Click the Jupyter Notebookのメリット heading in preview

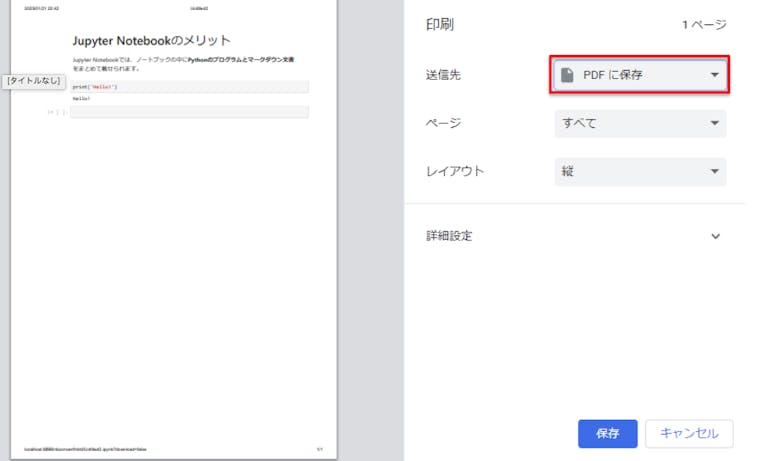pyautogui.click(x=152, y=41)
